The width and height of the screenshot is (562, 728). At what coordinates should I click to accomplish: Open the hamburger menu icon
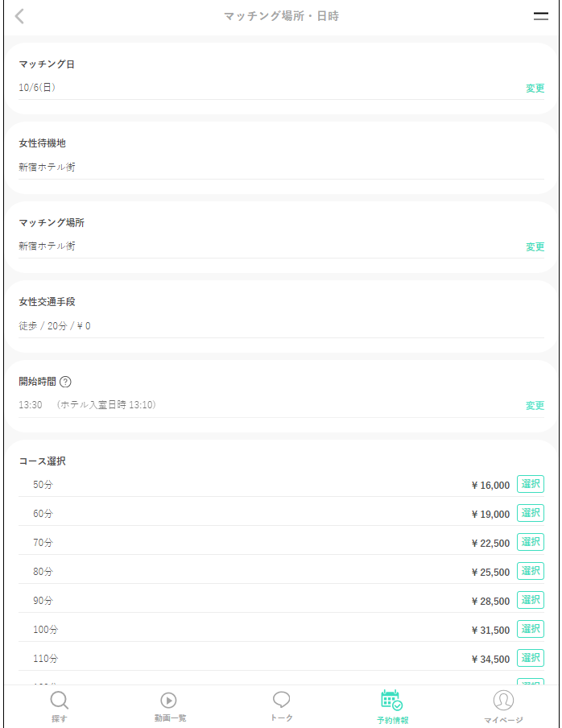tap(541, 16)
